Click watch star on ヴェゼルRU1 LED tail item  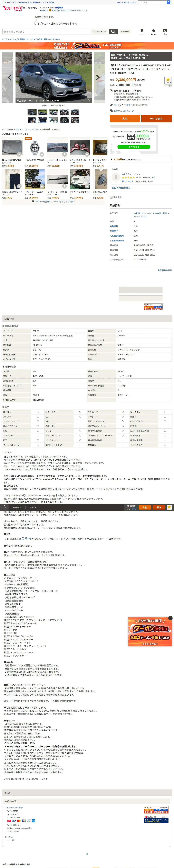[87, 154]
